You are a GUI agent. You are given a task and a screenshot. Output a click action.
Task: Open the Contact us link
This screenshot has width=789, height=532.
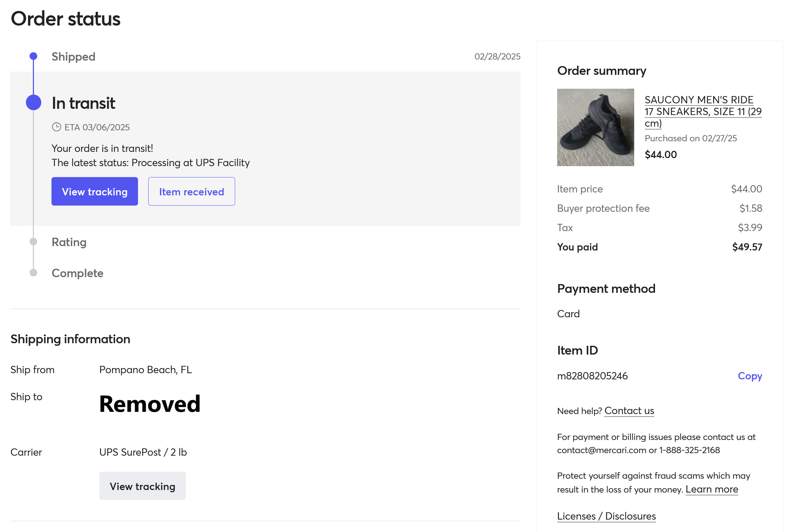click(629, 411)
